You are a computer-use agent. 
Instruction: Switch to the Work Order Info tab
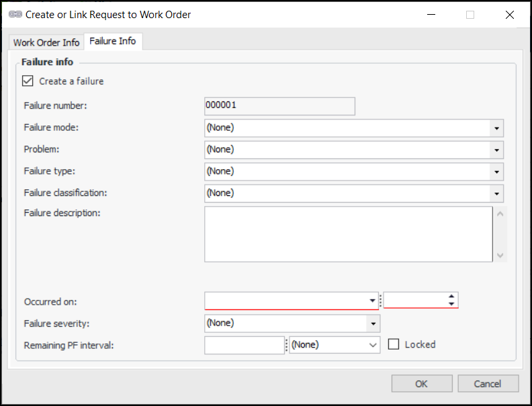pyautogui.click(x=46, y=42)
